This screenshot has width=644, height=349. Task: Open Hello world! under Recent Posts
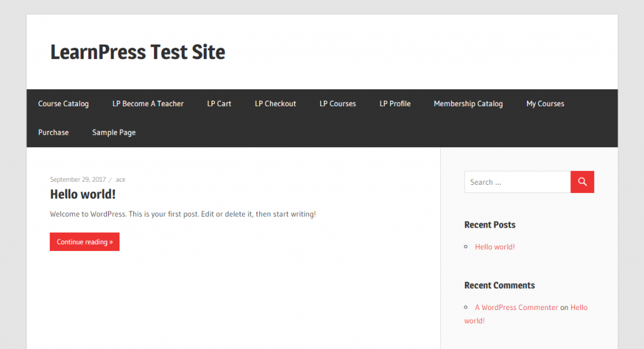[495, 247]
